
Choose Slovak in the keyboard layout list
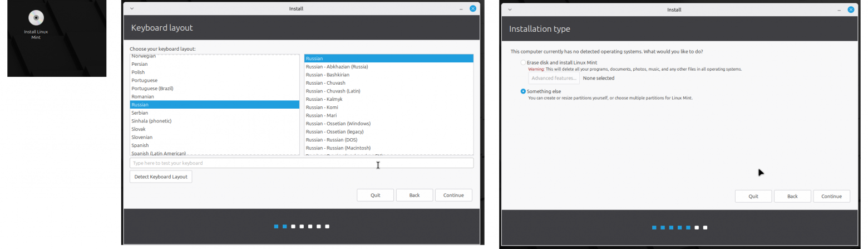[215, 129]
